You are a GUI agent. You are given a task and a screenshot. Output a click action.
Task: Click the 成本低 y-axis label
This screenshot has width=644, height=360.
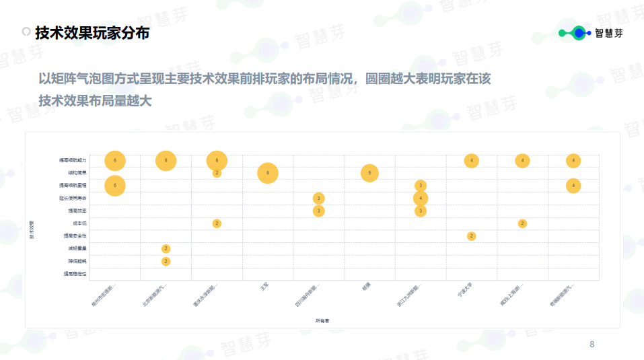pos(79,223)
